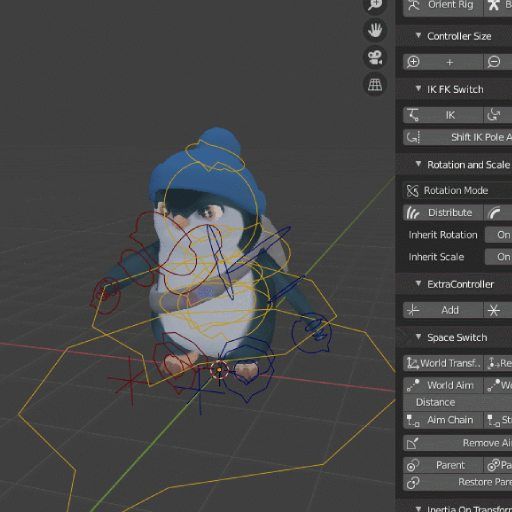512x512 pixels.
Task: Click the Parent button
Action: 443,465
